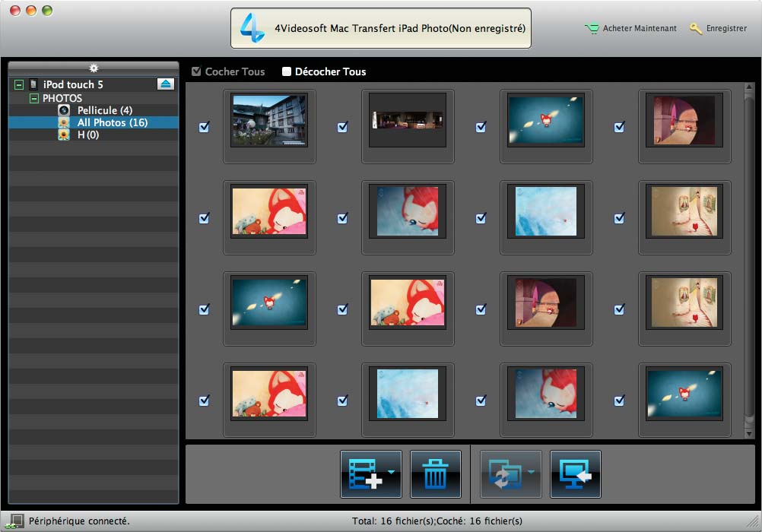Click the eject iPod touch icon
Viewport: 762px width, 532px height.
[166, 84]
